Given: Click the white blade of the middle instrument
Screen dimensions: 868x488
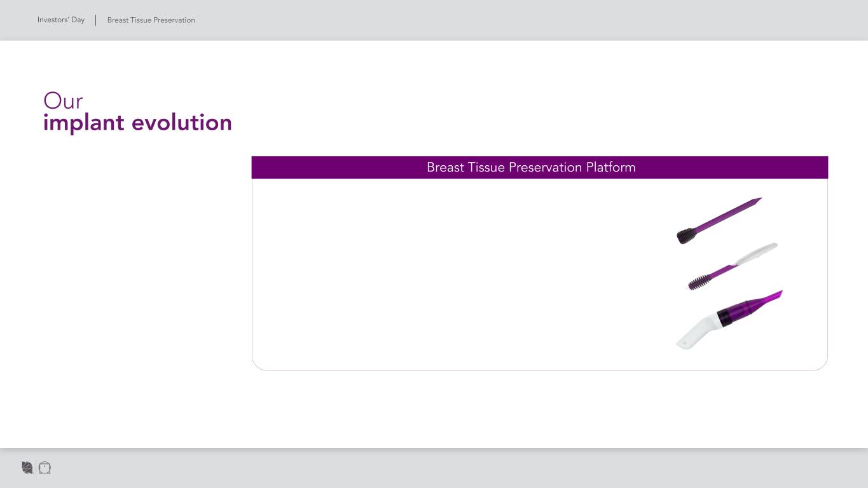Looking at the screenshot, I should point(758,253).
